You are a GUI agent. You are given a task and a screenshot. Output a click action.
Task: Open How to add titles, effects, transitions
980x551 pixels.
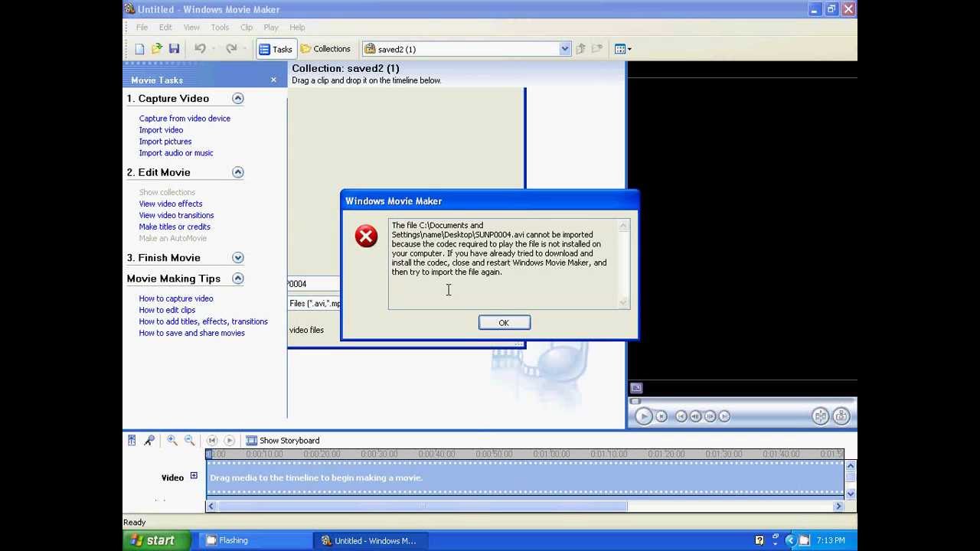pyautogui.click(x=203, y=321)
